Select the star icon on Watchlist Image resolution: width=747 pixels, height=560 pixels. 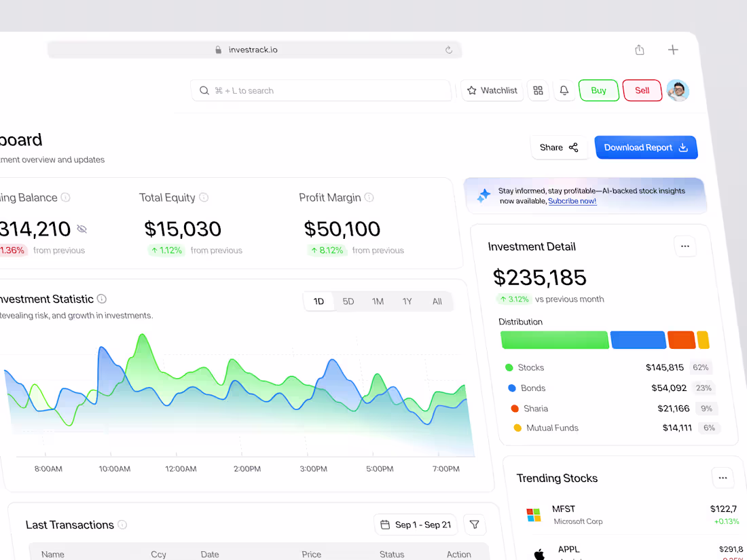click(471, 90)
